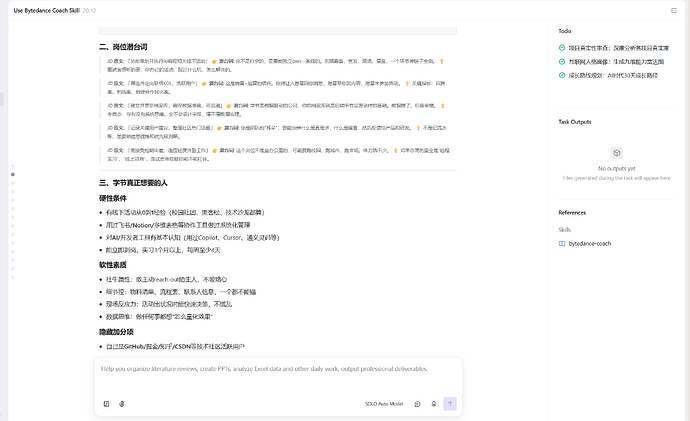Click the subheading 软性素质

pyautogui.click(x=113, y=265)
